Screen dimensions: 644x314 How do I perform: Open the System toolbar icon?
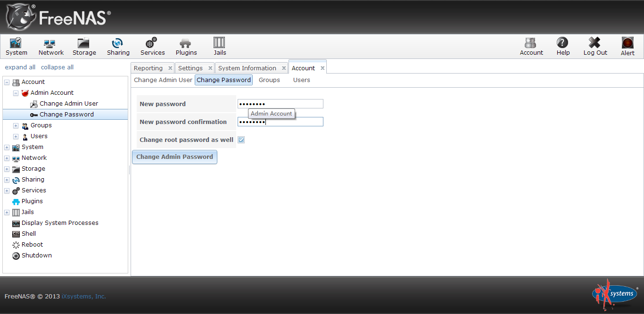pyautogui.click(x=17, y=47)
